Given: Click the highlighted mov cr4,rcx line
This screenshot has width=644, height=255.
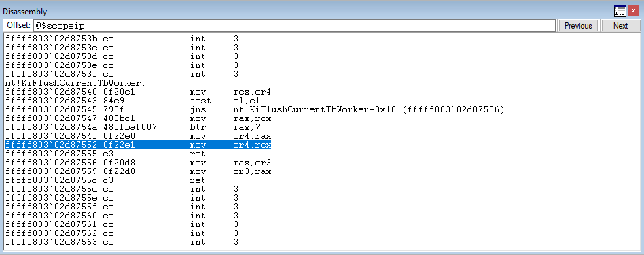Looking at the screenshot, I should click(x=138, y=145).
